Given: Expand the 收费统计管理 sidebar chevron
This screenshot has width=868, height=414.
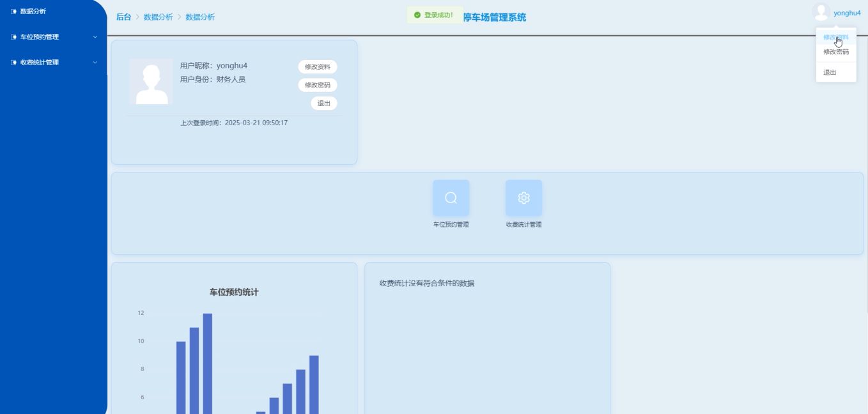Looking at the screenshot, I should coord(95,63).
